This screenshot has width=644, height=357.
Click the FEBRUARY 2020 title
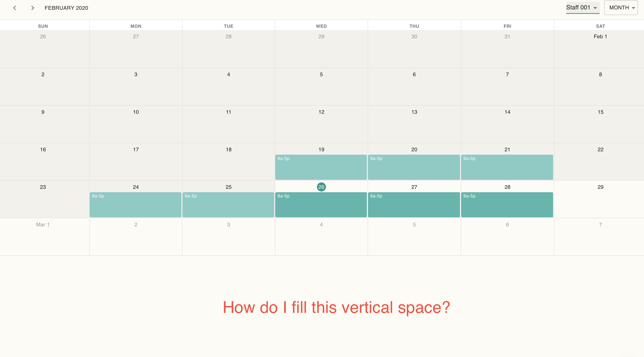pyautogui.click(x=66, y=8)
